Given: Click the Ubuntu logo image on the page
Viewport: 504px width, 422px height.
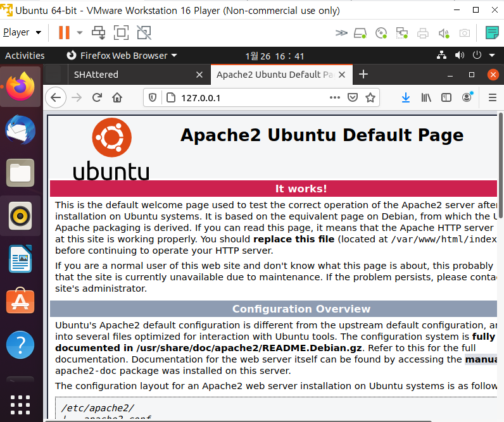Looking at the screenshot, I should pos(111,149).
